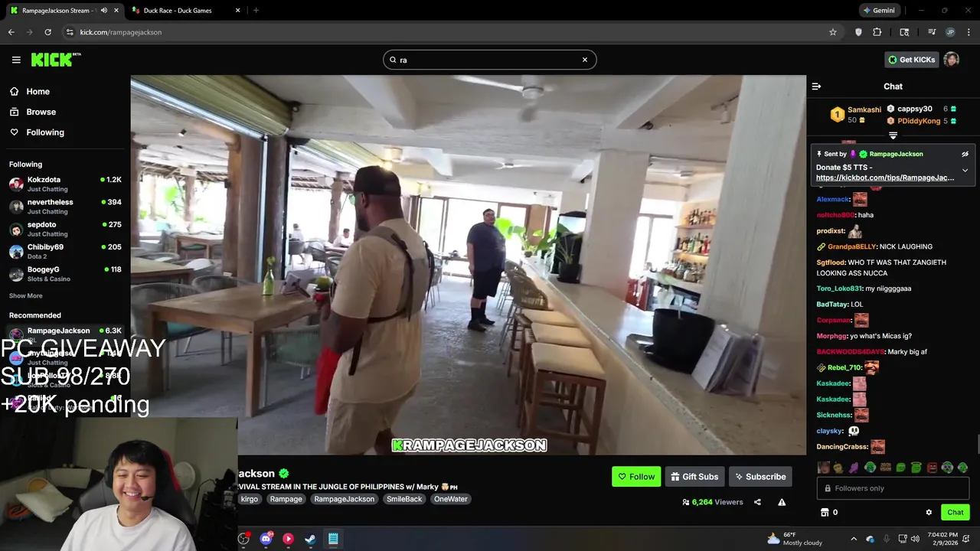Report the stream with warning icon
Viewport: 980px width, 551px height.
pyautogui.click(x=782, y=502)
